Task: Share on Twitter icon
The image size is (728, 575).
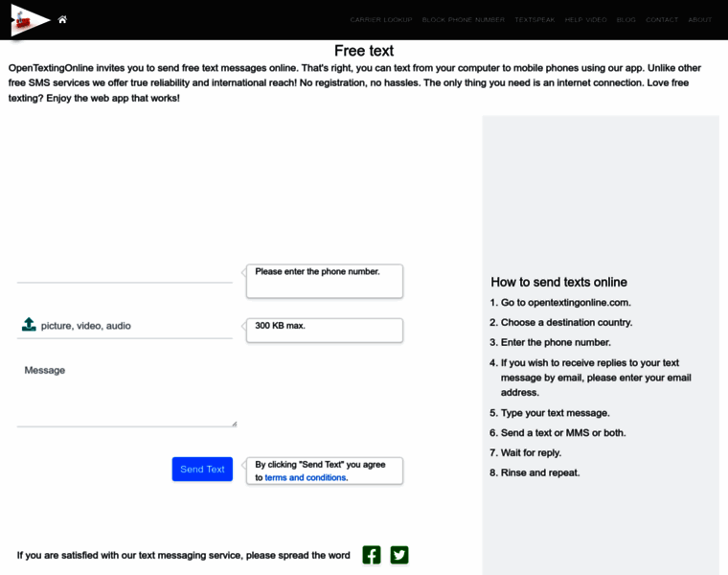Action: [399, 555]
